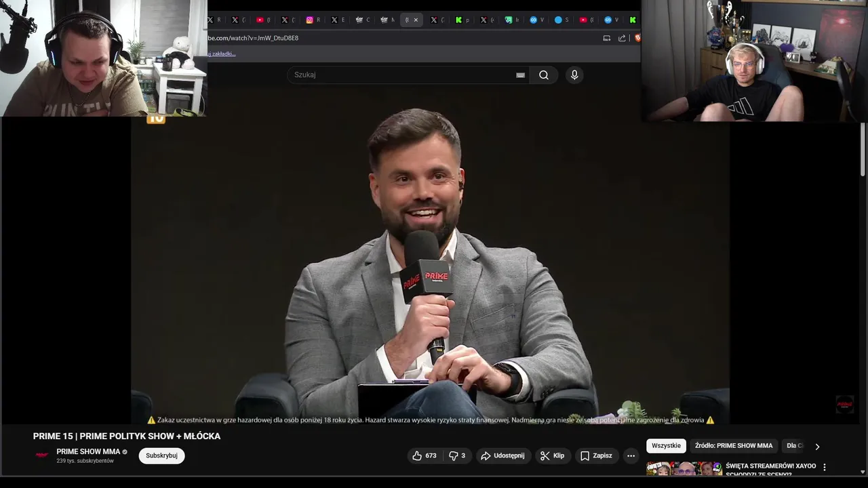Open Brave shields lion icon
This screenshot has width=868, height=488.
pos(637,38)
